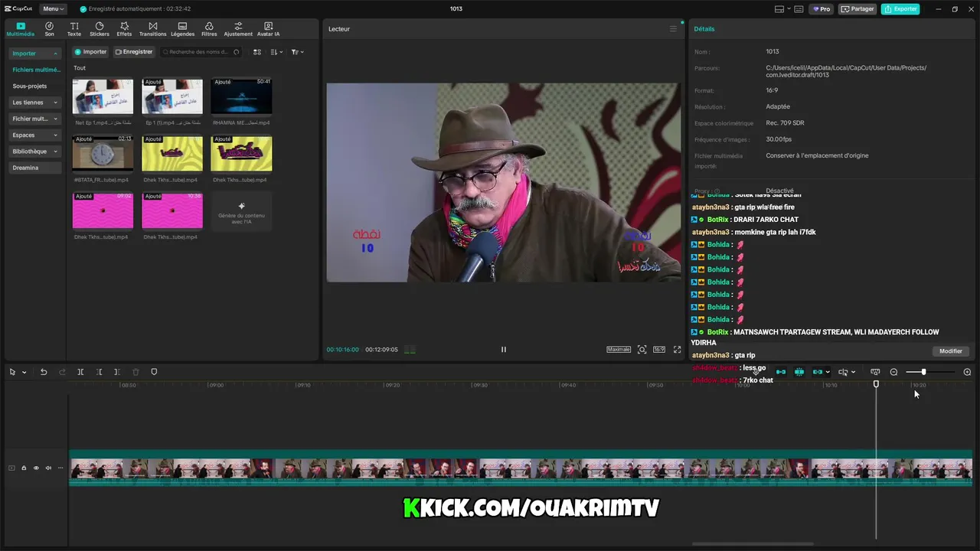The width and height of the screenshot is (980, 551).
Task: Toggle track linkage button
Action: tap(818, 373)
